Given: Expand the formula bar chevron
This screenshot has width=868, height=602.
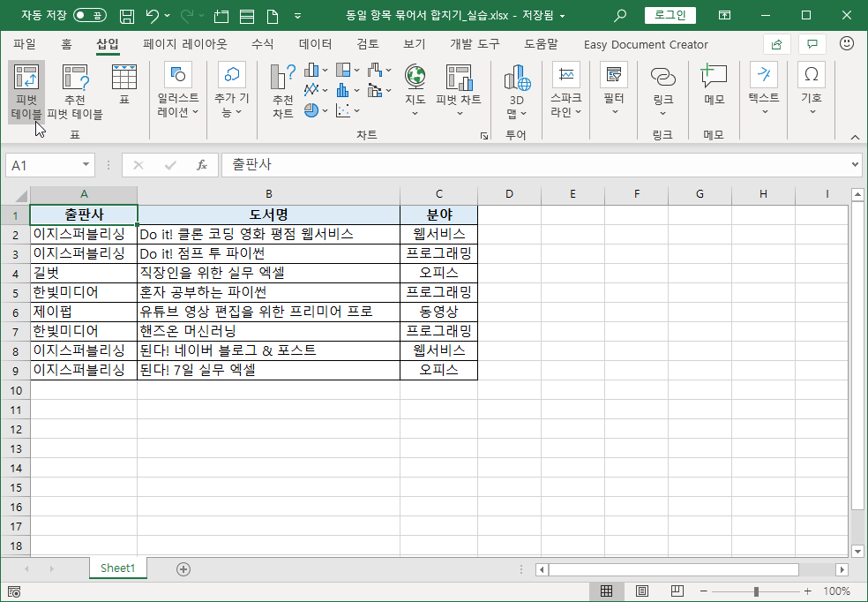Looking at the screenshot, I should [x=856, y=164].
